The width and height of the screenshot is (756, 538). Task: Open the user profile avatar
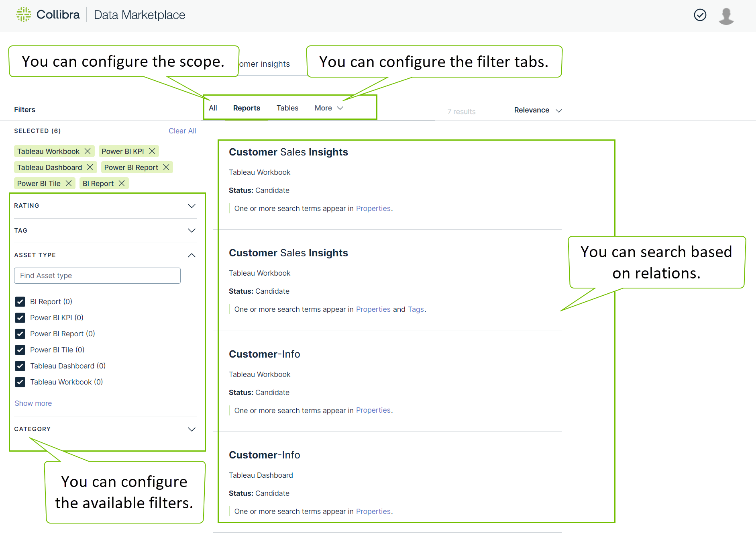[x=726, y=16]
